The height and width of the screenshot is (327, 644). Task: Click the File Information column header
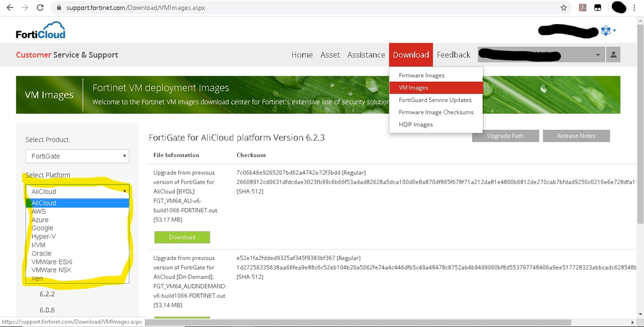click(176, 155)
